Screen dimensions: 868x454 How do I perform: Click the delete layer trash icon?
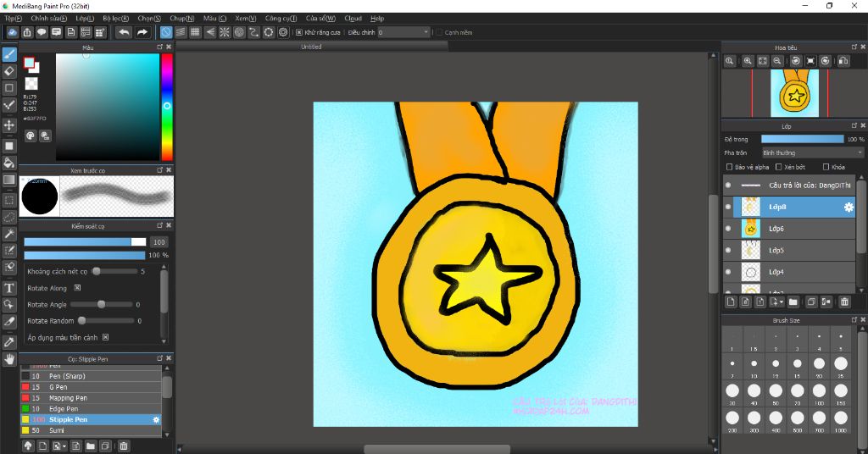pyautogui.click(x=844, y=302)
